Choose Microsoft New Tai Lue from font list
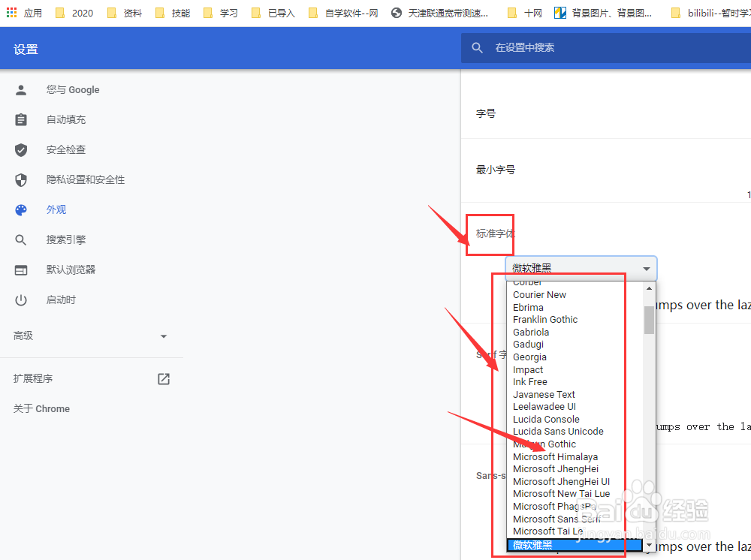751x560 pixels. (x=575, y=494)
